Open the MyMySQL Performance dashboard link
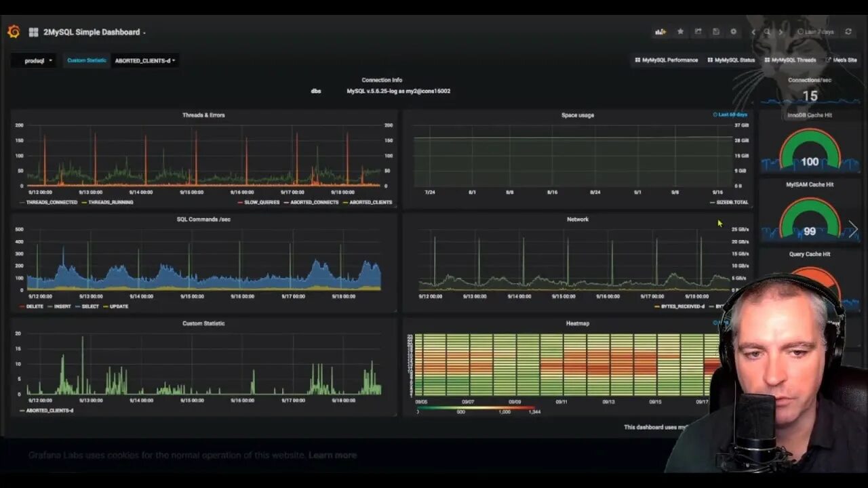The image size is (868, 488). tap(666, 60)
